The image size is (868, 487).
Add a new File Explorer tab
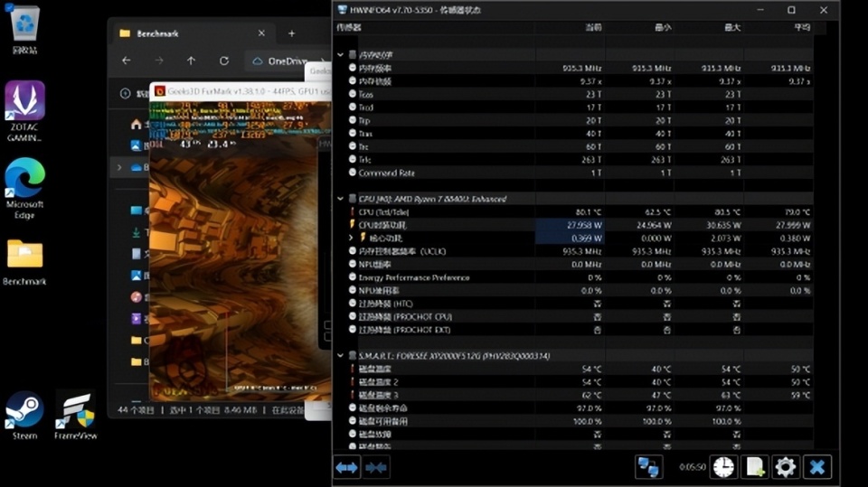click(291, 33)
